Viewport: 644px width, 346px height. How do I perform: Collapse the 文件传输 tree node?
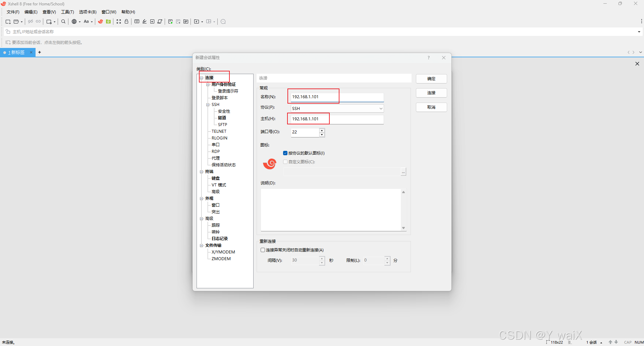click(202, 245)
